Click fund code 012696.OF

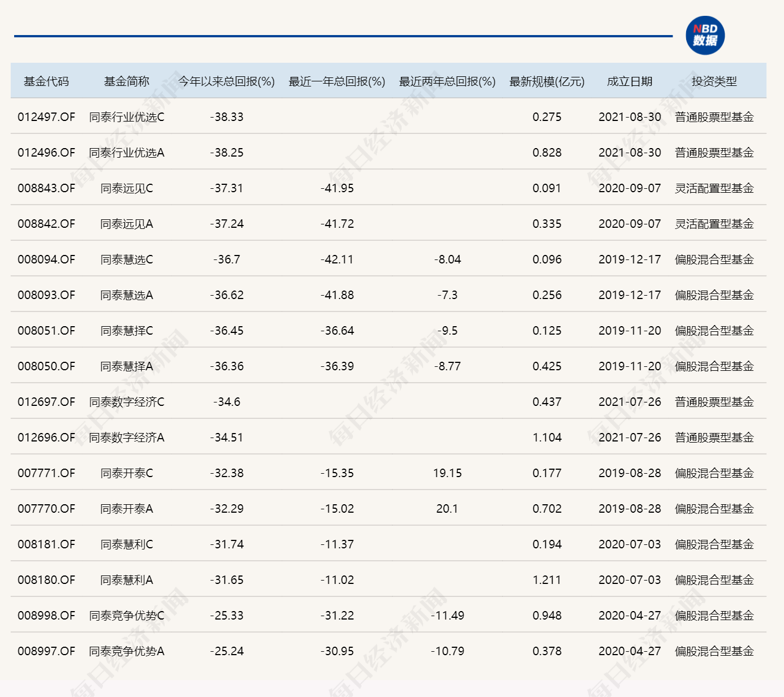point(46,438)
